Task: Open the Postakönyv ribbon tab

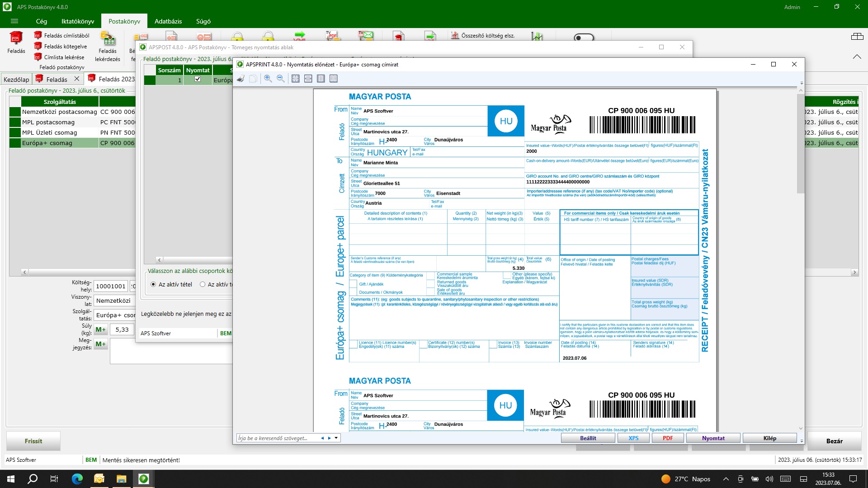Action: pos(124,21)
